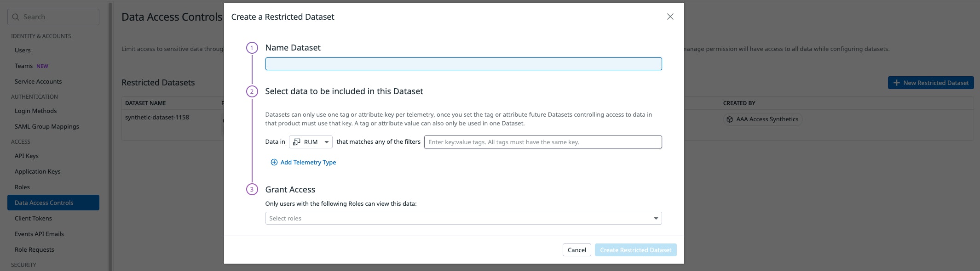The image size is (980, 271).
Task: Go to API Keys in sidebar
Action: click(27, 156)
